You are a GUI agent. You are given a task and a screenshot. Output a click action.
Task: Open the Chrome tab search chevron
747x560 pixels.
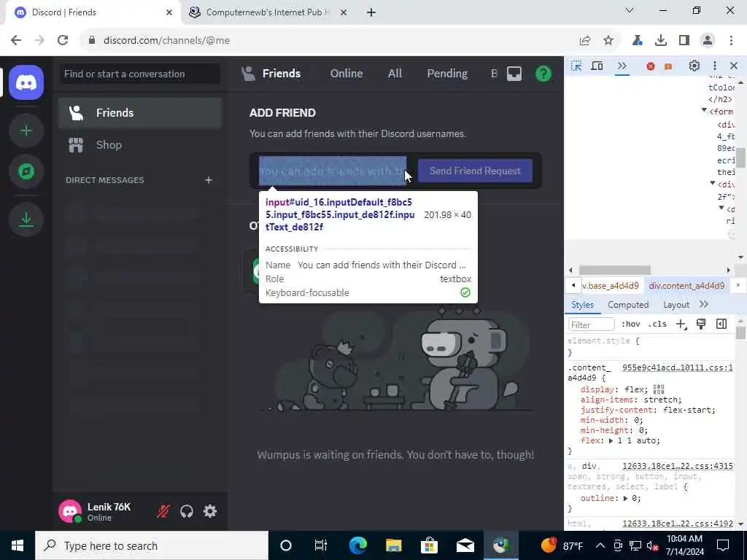tap(630, 10)
